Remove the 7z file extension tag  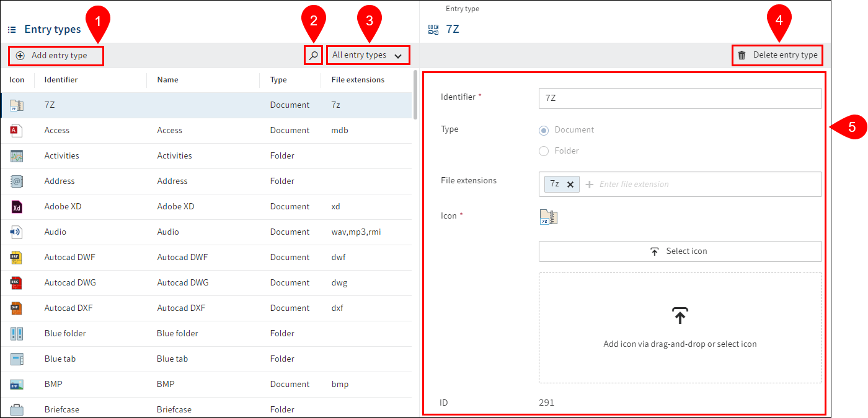(570, 184)
